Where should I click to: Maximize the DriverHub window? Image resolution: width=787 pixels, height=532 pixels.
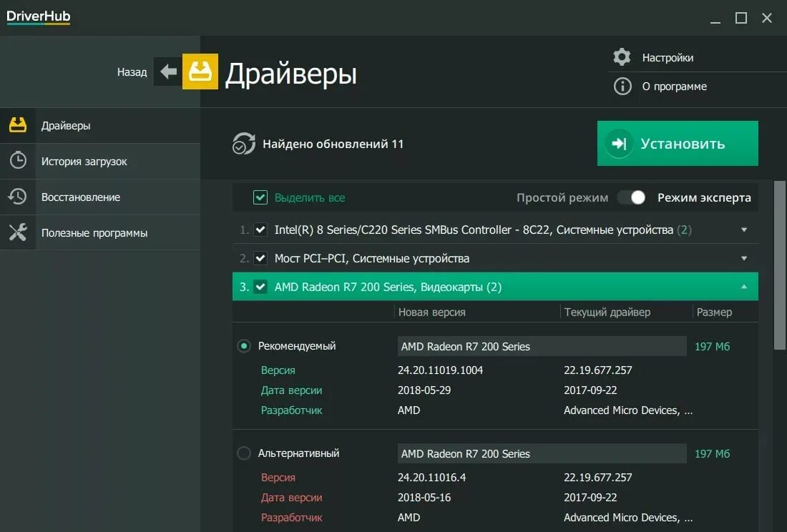click(x=740, y=18)
